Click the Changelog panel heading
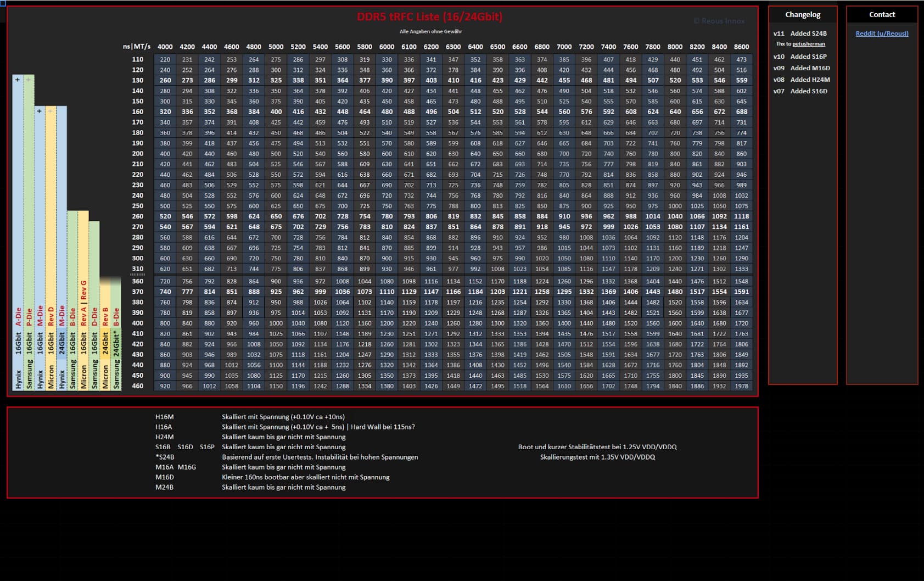This screenshot has height=581, width=924. tap(803, 15)
